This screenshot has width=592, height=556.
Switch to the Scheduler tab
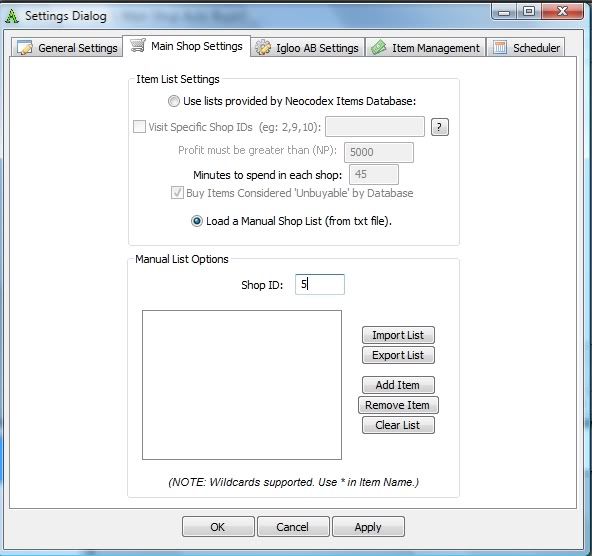526,48
